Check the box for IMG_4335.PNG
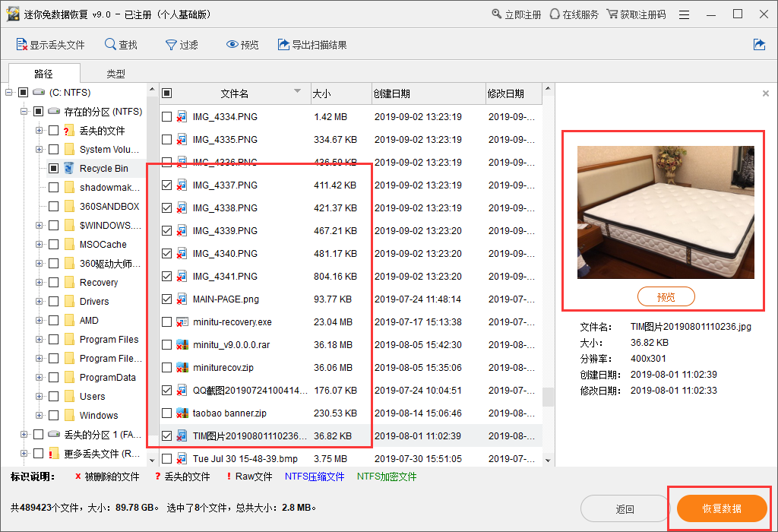 pos(166,139)
